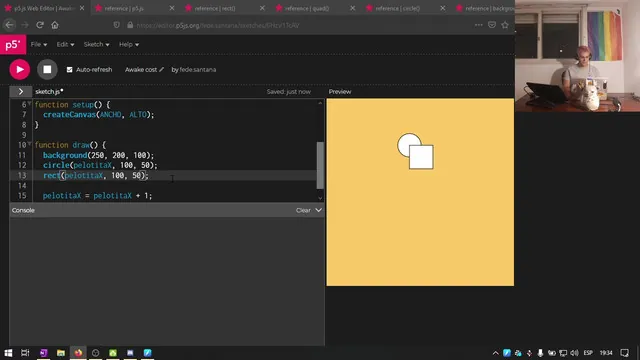Open the File menu
This screenshot has height=360, width=640.
coord(39,44)
